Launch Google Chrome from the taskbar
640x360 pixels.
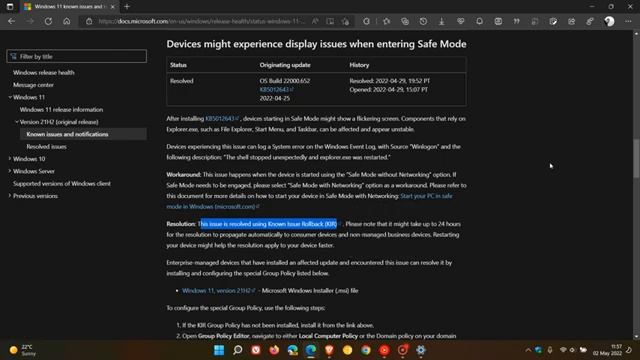366,350
